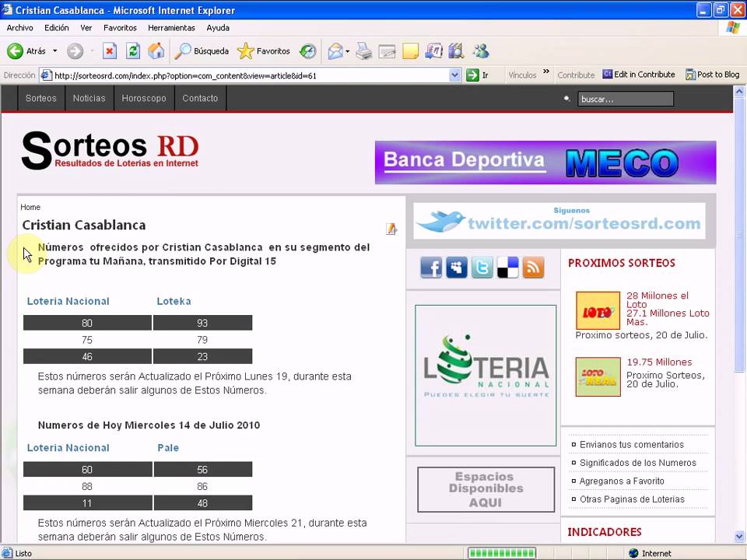Click the Loteria Nacional logo advertisement
Viewport: 747px width, 560px height.
486,375
